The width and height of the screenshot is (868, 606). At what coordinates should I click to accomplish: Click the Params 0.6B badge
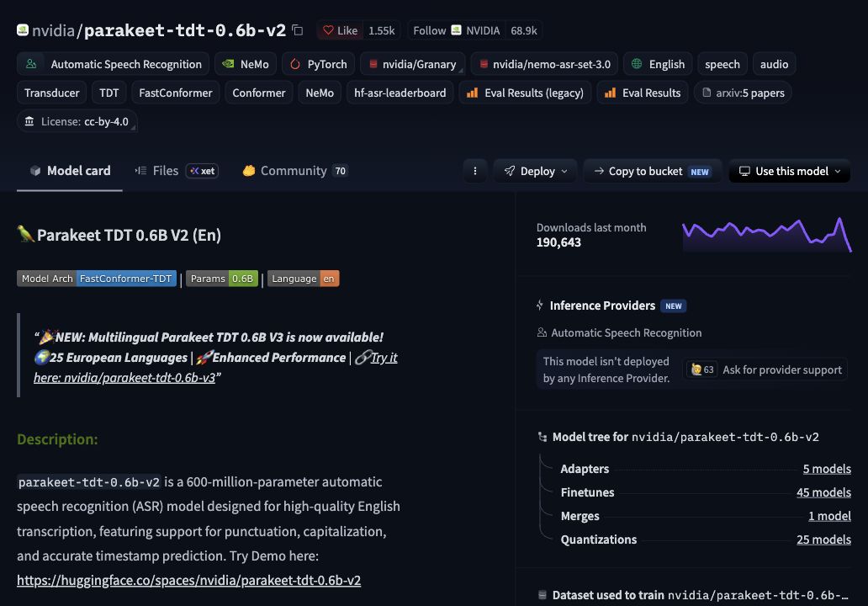222,279
